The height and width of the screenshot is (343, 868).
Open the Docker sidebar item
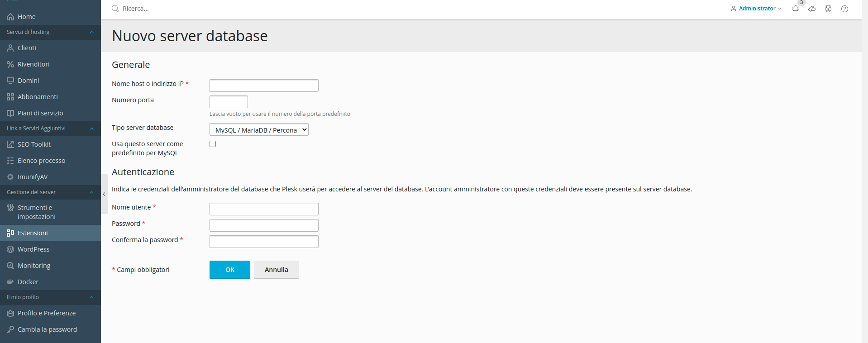28,282
